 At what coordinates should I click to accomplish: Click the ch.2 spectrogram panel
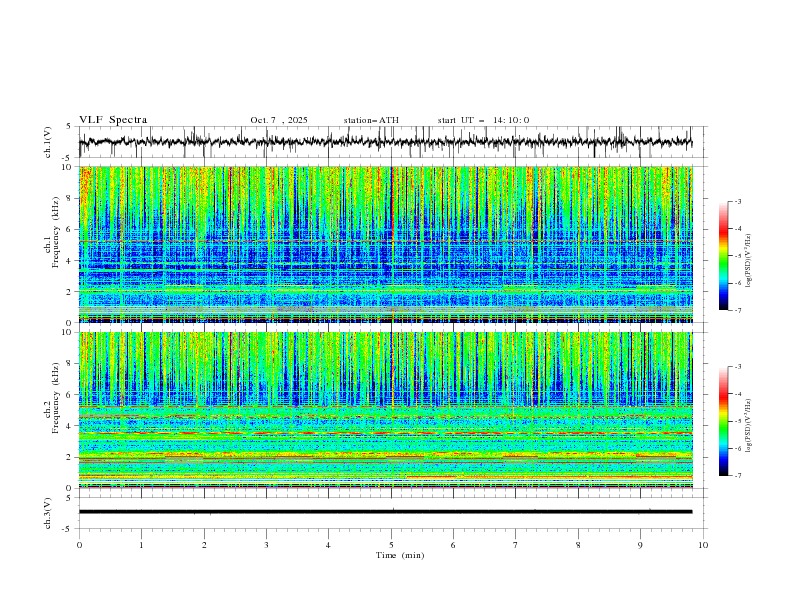(x=385, y=410)
